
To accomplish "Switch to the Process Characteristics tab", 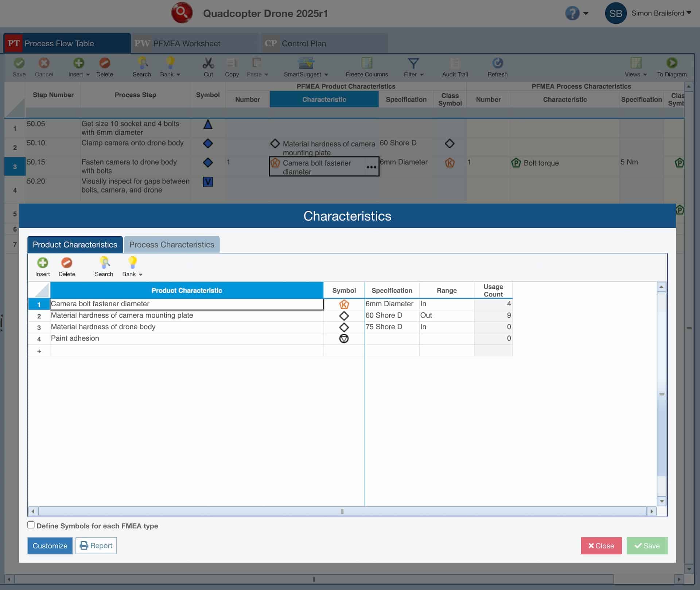I will coord(172,245).
